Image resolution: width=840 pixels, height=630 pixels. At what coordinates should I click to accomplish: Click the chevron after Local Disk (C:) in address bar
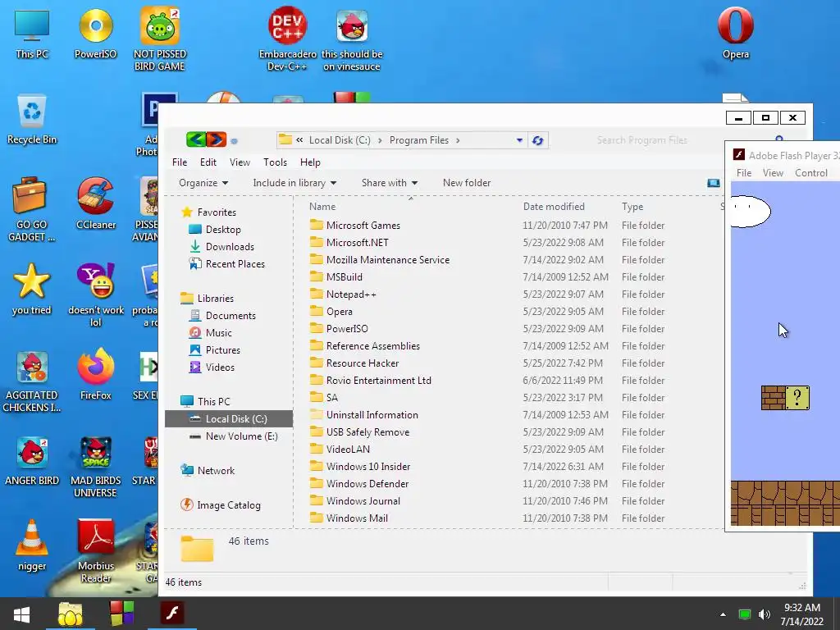[x=380, y=140]
